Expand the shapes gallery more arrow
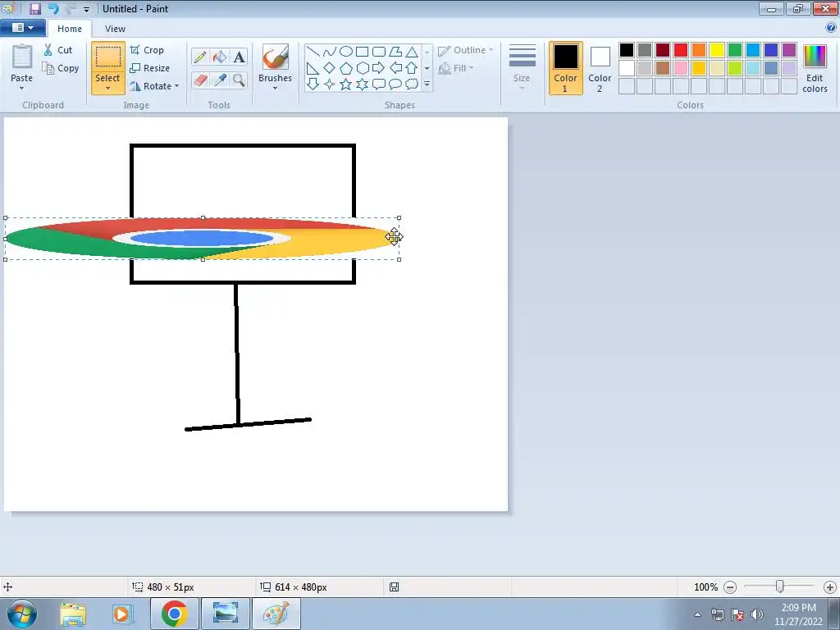Image resolution: width=840 pixels, height=630 pixels. click(427, 84)
